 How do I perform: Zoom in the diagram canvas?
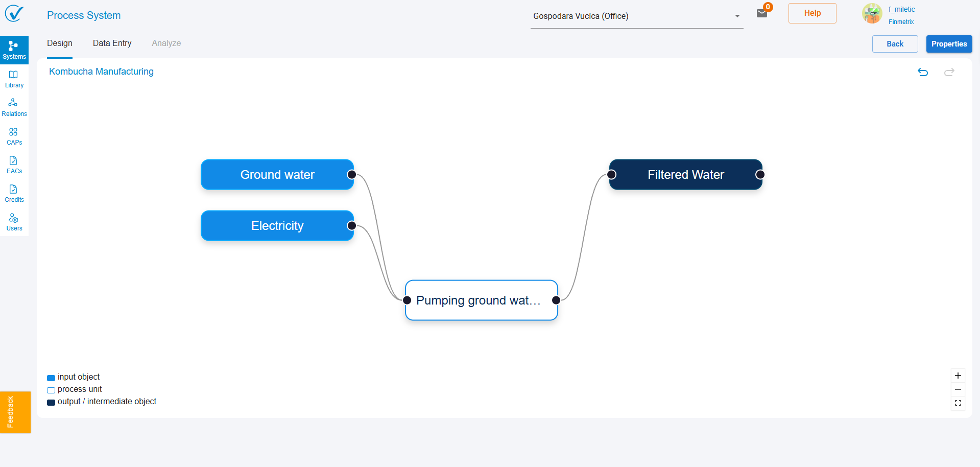coord(958,376)
